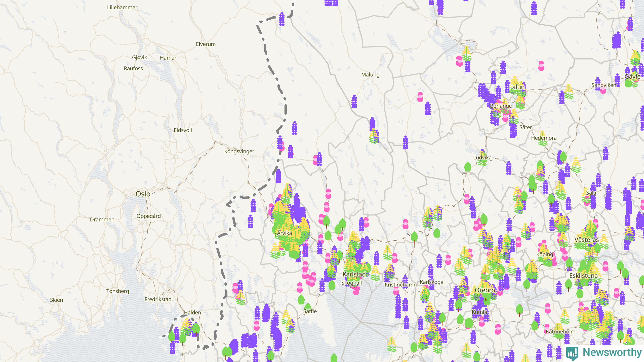Click the Karlskoga label
The height and width of the screenshot is (362, 644).
(432, 282)
